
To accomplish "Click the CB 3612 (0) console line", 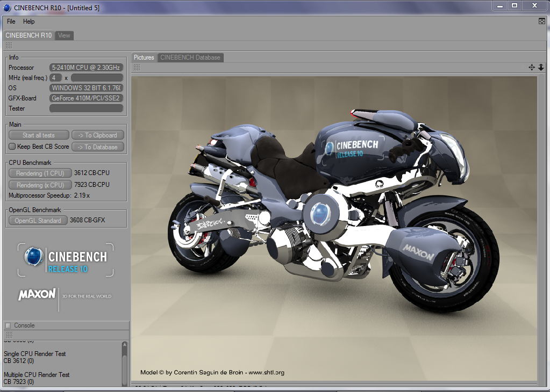I will [19, 361].
